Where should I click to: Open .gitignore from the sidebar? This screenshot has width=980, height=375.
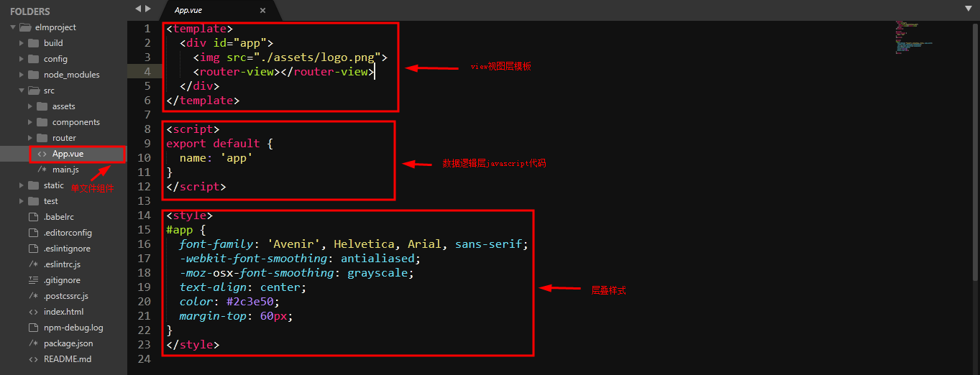pos(62,280)
